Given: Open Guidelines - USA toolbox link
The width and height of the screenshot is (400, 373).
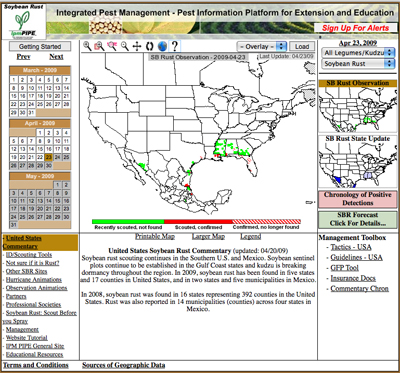Looking at the screenshot, I should 357,258.
